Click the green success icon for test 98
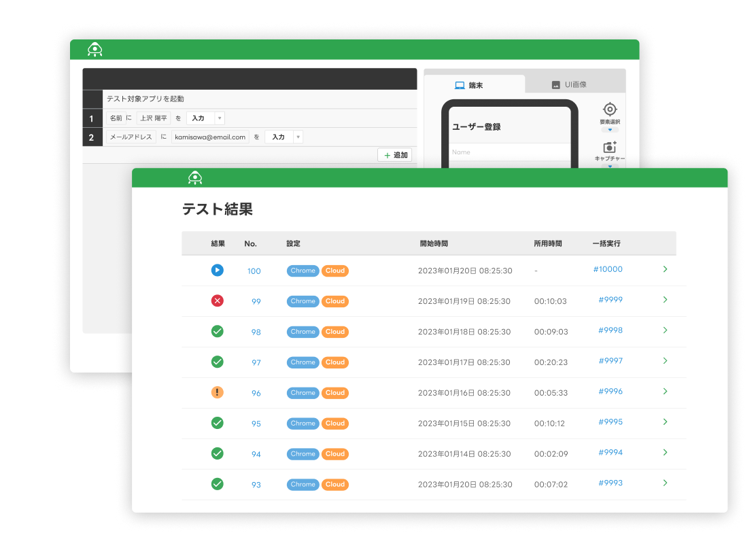Viewport: 756px width, 533px height. (x=217, y=332)
